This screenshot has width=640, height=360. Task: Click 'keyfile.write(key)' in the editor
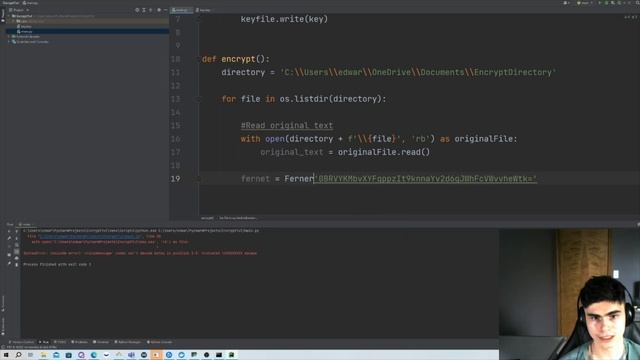(284, 19)
